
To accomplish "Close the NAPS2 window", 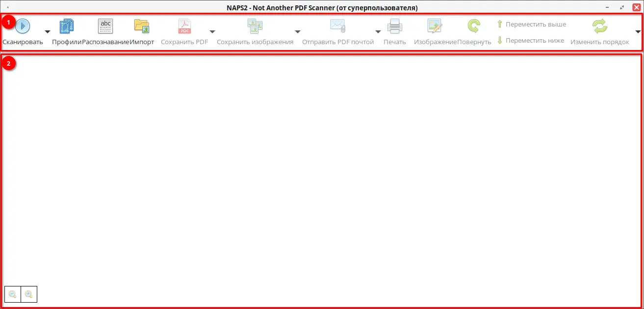I will pos(637,7).
